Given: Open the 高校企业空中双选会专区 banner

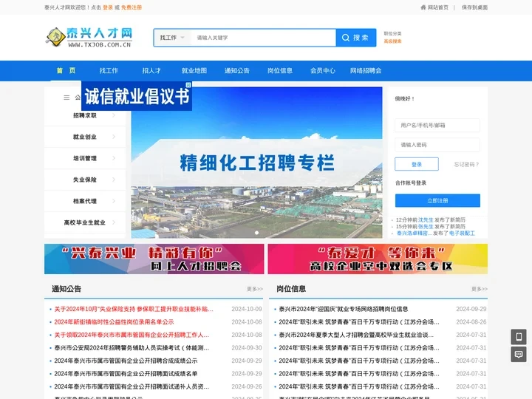Looking at the screenshot, I should (x=378, y=259).
